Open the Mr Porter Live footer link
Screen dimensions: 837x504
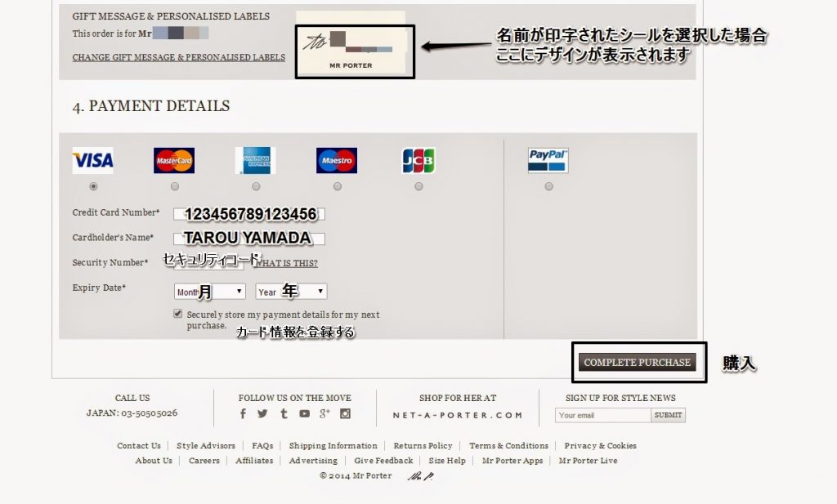pyautogui.click(x=589, y=460)
